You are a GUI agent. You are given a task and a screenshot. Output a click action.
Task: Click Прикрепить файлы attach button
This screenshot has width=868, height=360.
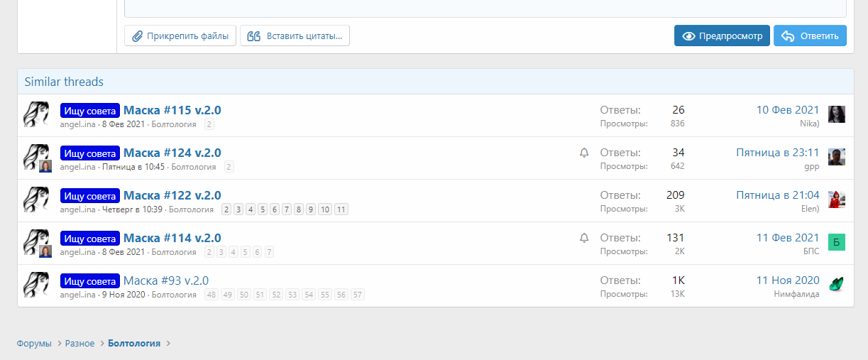180,36
